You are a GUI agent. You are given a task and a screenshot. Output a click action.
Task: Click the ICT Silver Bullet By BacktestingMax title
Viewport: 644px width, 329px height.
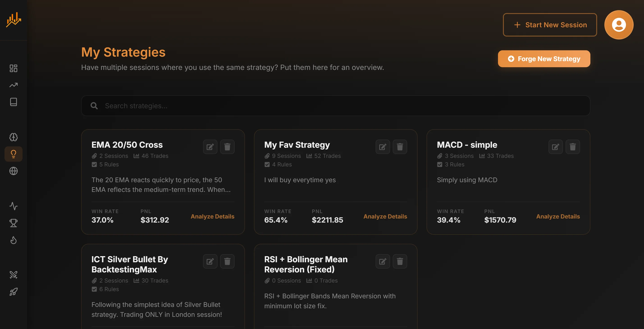[x=130, y=264]
